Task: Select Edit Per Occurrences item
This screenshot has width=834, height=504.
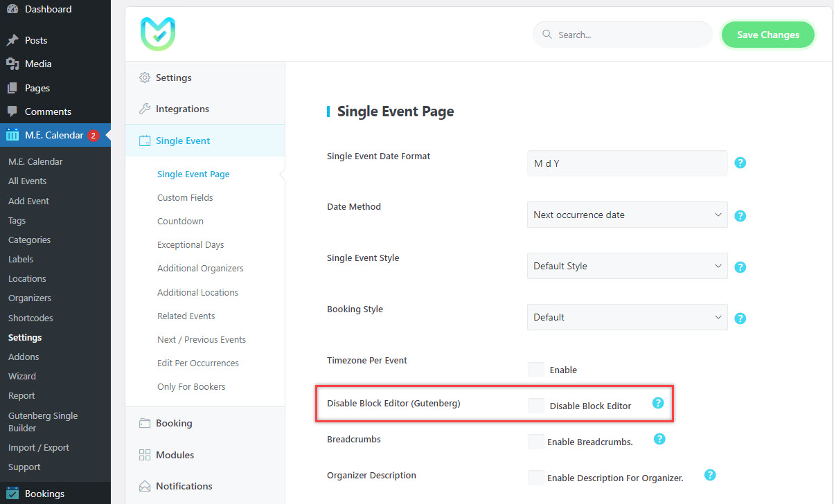Action: point(198,363)
